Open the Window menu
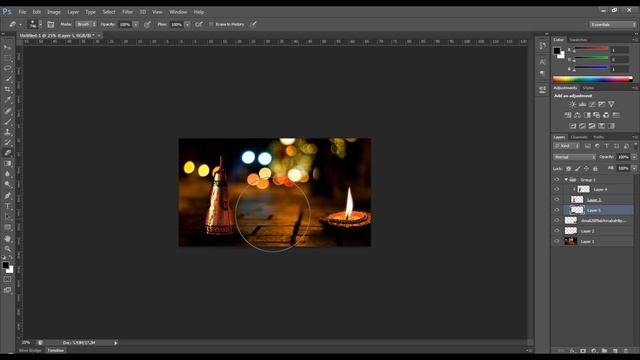The image size is (640, 360). (178, 12)
